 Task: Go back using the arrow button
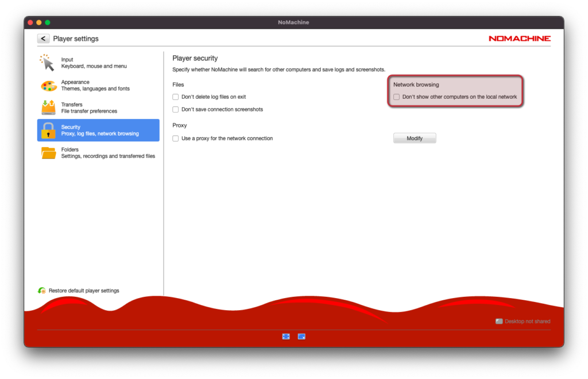[x=44, y=38]
